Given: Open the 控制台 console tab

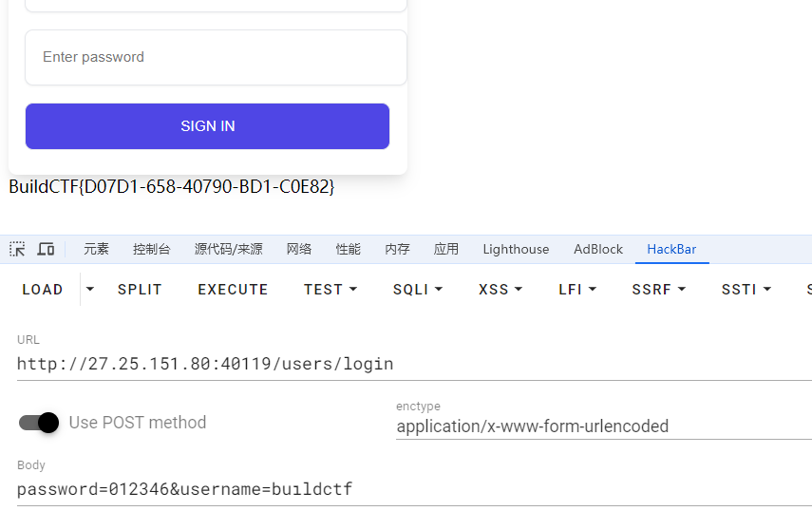Looking at the screenshot, I should click(x=152, y=249).
